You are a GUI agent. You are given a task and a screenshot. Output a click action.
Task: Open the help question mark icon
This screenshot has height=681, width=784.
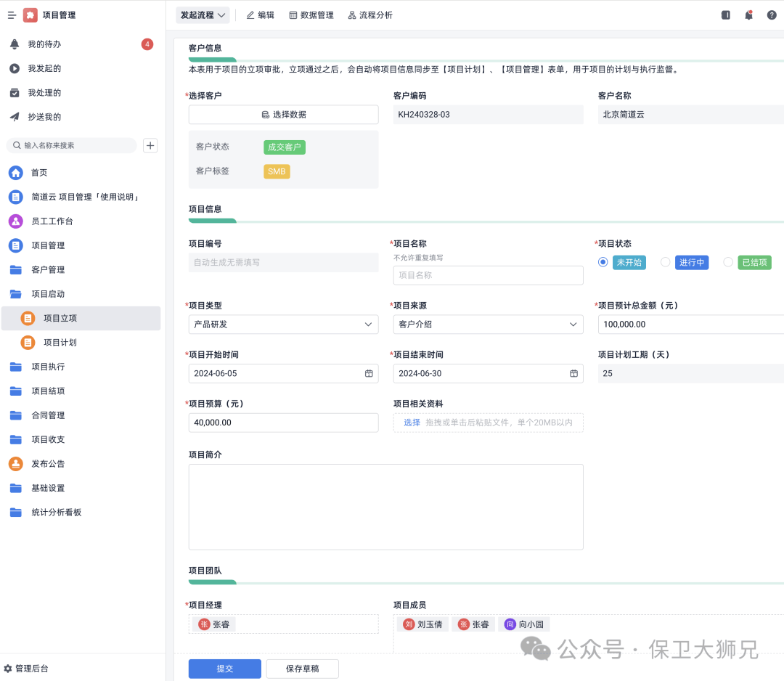[772, 15]
